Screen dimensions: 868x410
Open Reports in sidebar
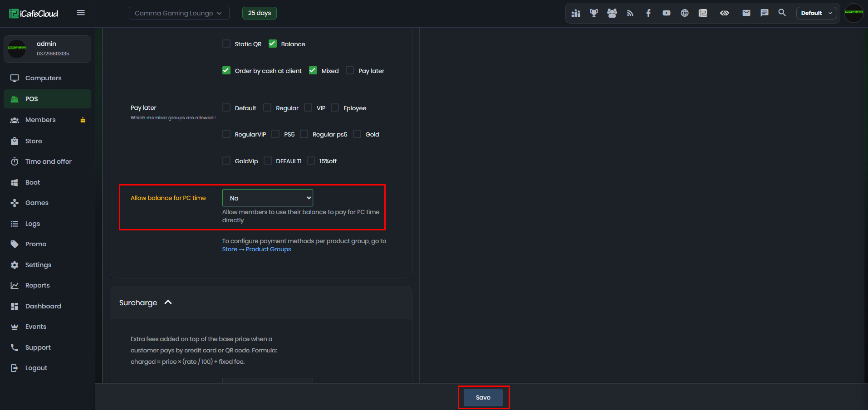coord(47,285)
